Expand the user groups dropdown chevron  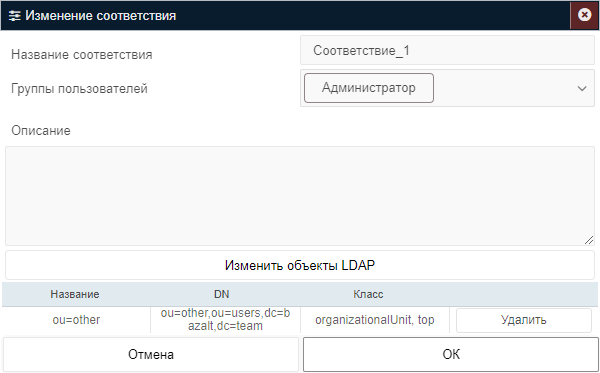pos(582,88)
